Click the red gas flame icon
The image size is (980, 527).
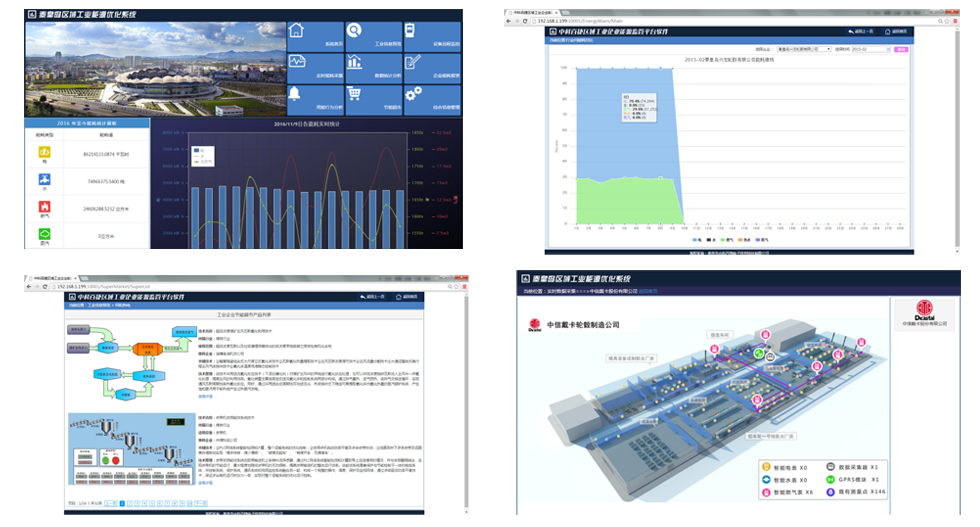click(43, 208)
